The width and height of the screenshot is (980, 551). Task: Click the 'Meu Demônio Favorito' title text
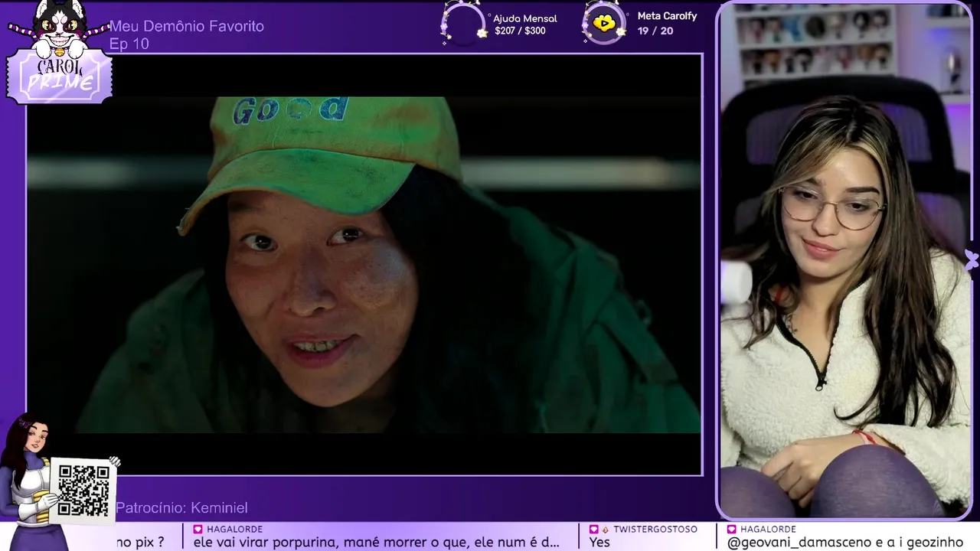point(187,26)
